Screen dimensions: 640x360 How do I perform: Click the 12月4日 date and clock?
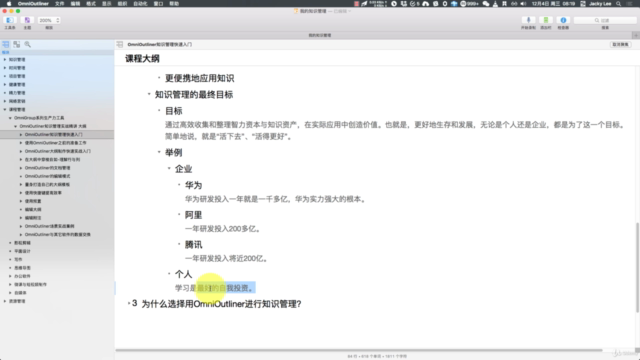553,4
